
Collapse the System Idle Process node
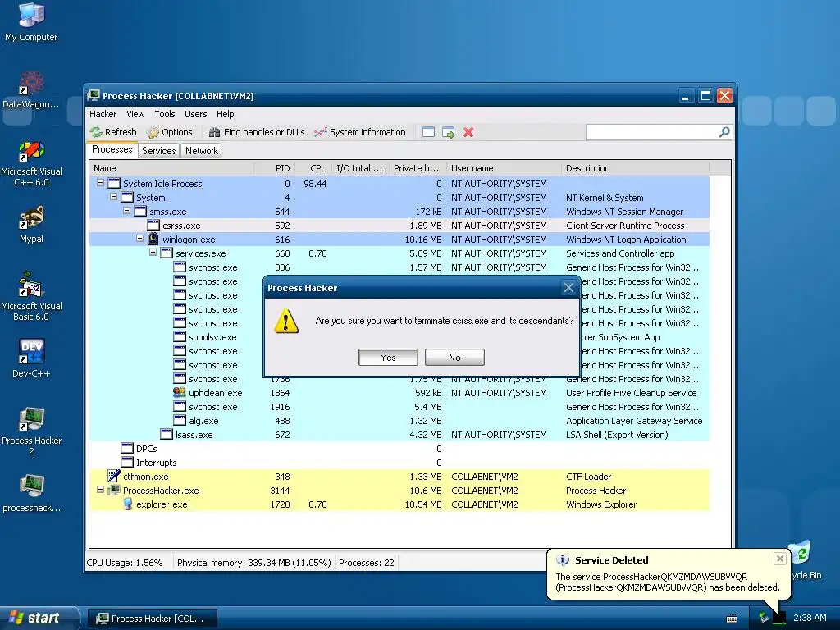click(100, 183)
